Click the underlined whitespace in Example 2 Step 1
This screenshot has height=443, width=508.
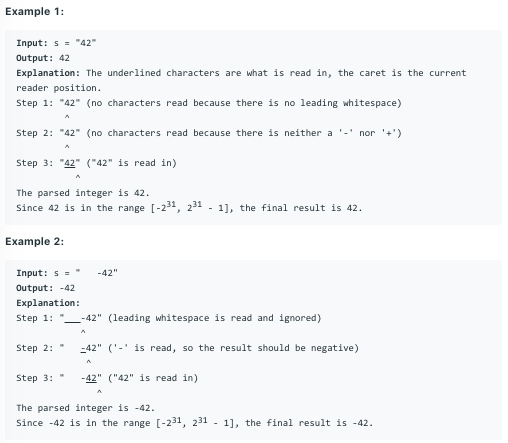click(x=72, y=319)
